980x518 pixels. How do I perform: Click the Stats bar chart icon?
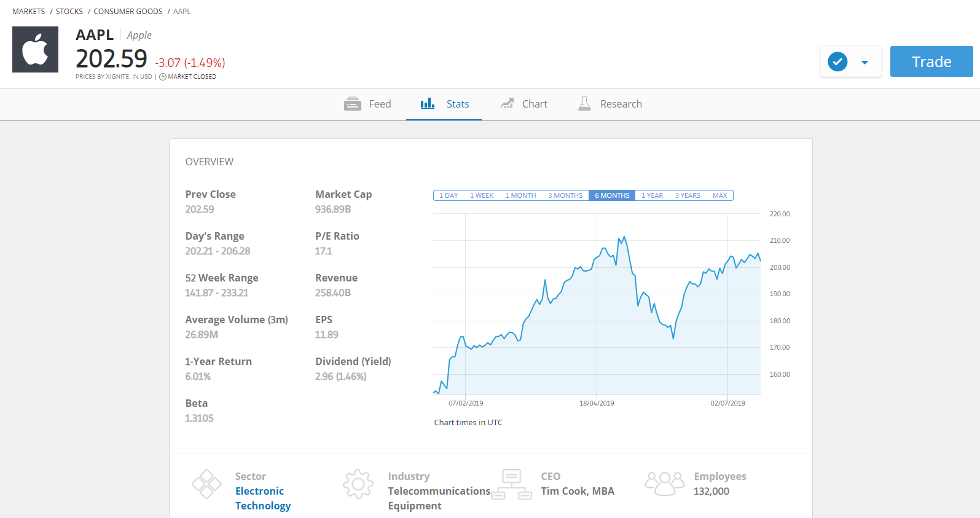tap(428, 103)
